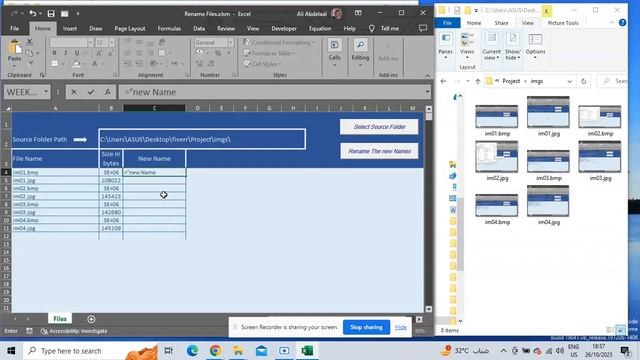The image size is (640, 360).
Task: Click Options icon in Explorer ribbon
Action: coord(535,40)
